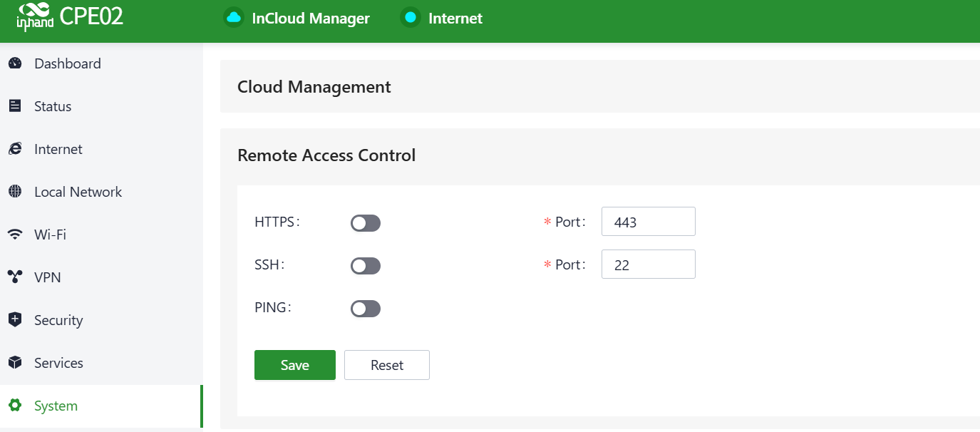
Task: Click the Internet connection status indicator icon
Action: point(410,19)
